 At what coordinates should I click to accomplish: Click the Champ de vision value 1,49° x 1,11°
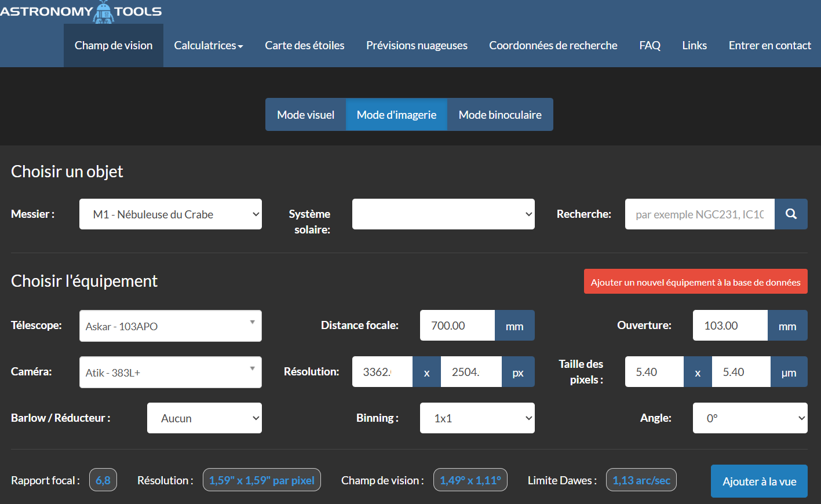pos(470,480)
